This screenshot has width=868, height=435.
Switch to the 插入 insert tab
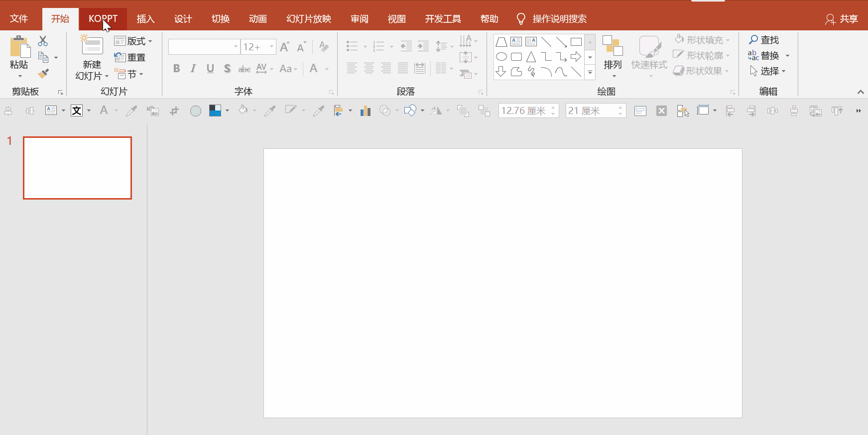(145, 19)
